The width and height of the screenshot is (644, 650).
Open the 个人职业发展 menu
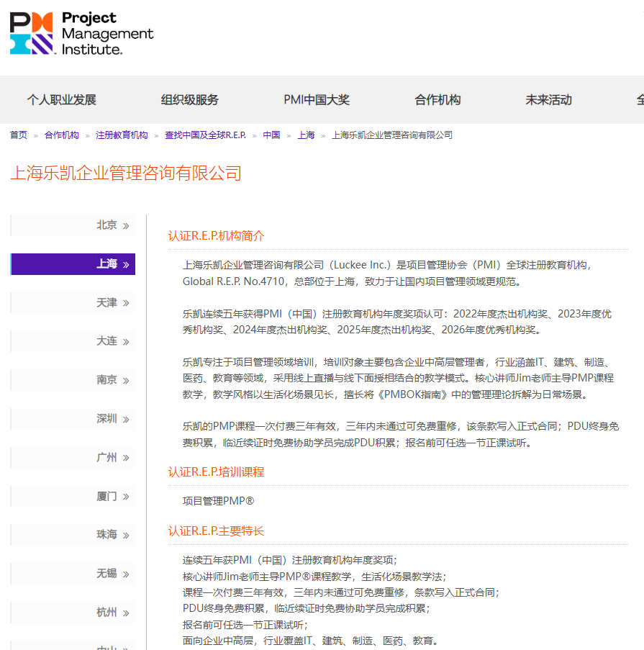pos(62,100)
